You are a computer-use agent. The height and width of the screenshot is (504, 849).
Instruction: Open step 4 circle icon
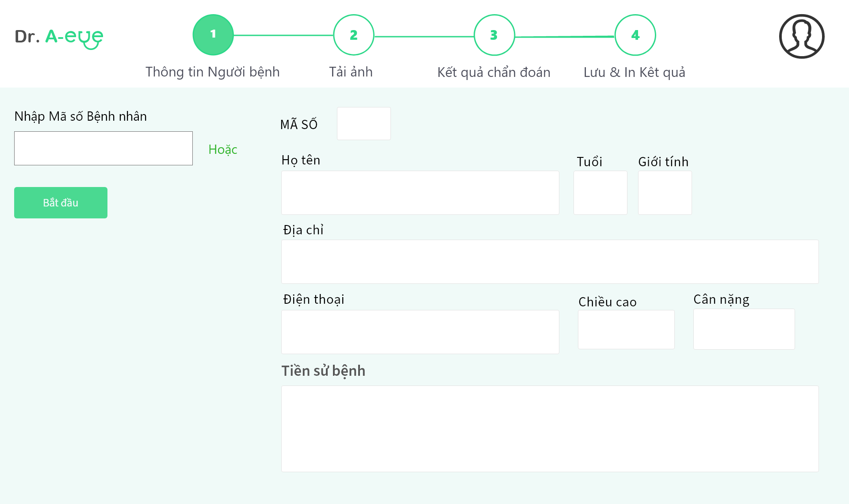(635, 35)
